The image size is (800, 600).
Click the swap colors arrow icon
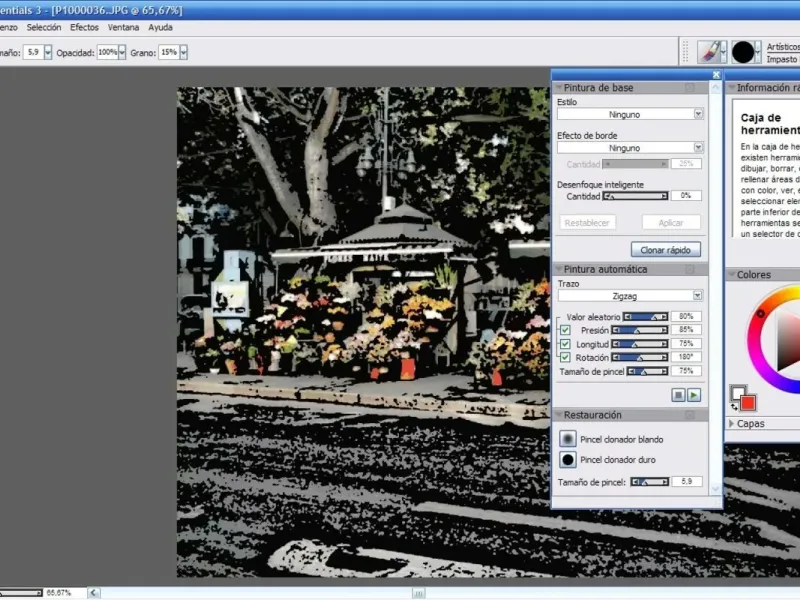click(735, 407)
